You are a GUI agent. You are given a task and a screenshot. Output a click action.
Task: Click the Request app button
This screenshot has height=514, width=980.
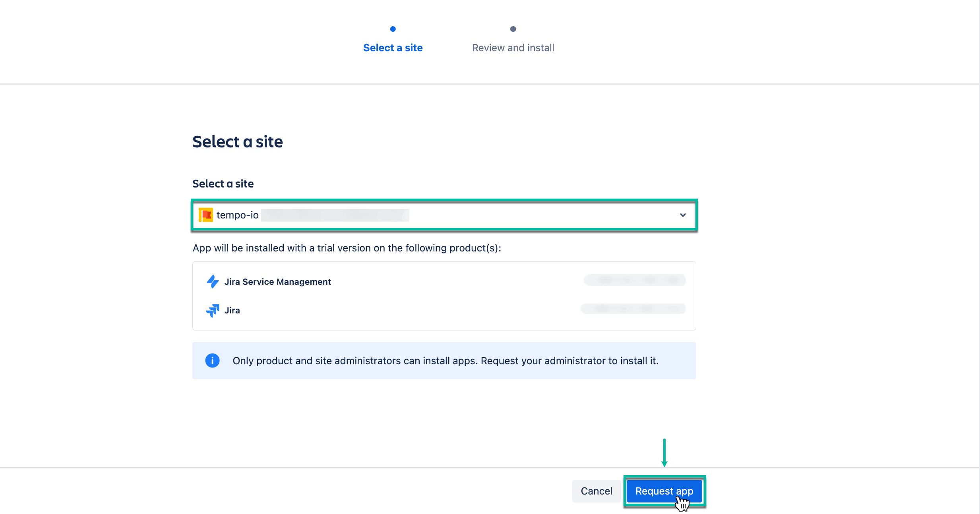pyautogui.click(x=664, y=491)
